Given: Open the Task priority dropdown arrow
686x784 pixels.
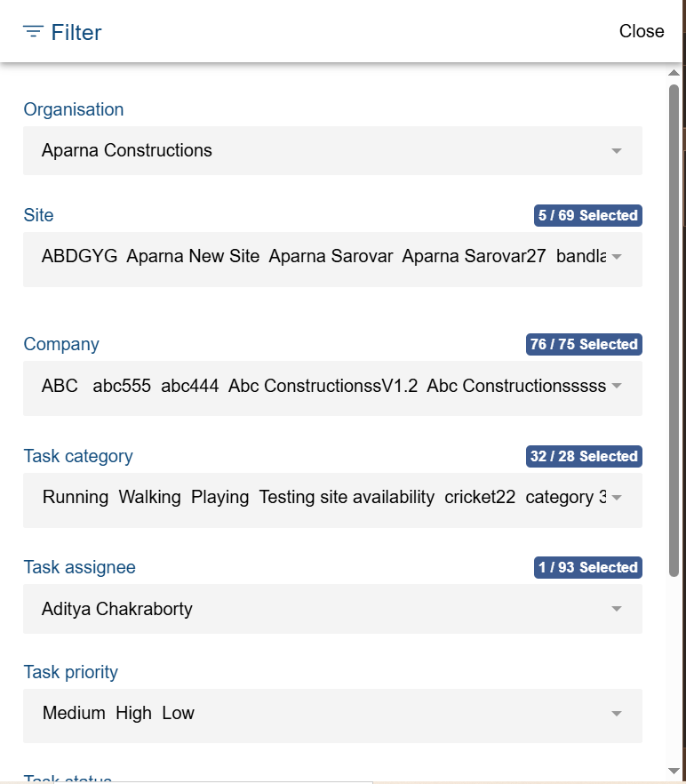Looking at the screenshot, I should (617, 714).
